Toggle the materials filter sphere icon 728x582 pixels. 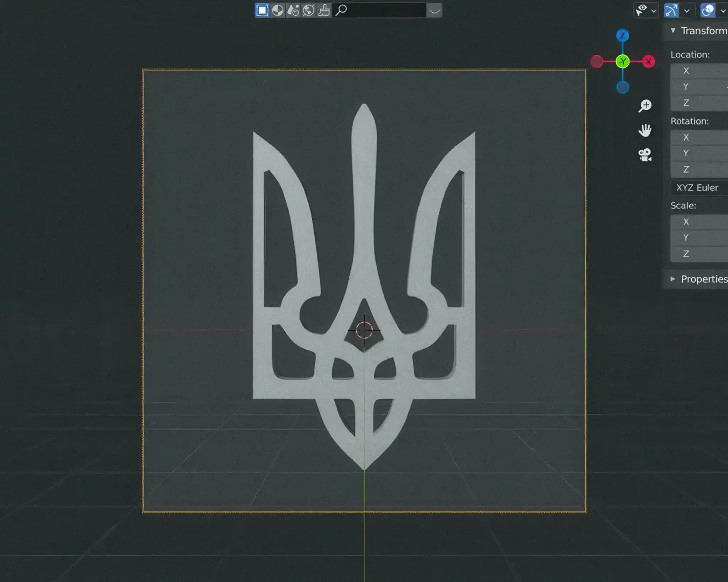(x=278, y=10)
